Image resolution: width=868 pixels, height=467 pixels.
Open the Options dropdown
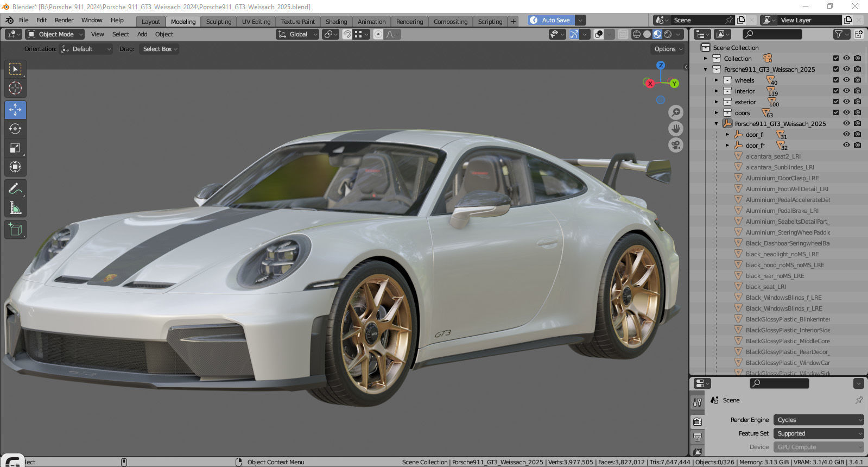click(x=668, y=49)
